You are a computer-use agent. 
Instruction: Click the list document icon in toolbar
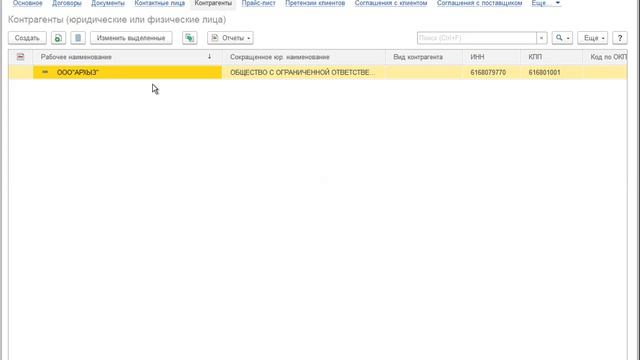(78, 38)
